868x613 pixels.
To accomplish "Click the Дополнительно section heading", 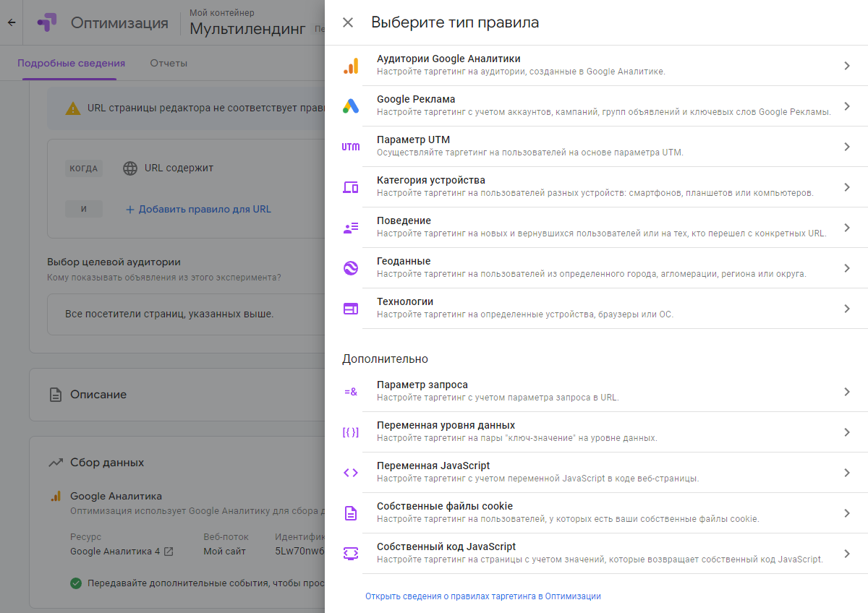I will tap(385, 359).
